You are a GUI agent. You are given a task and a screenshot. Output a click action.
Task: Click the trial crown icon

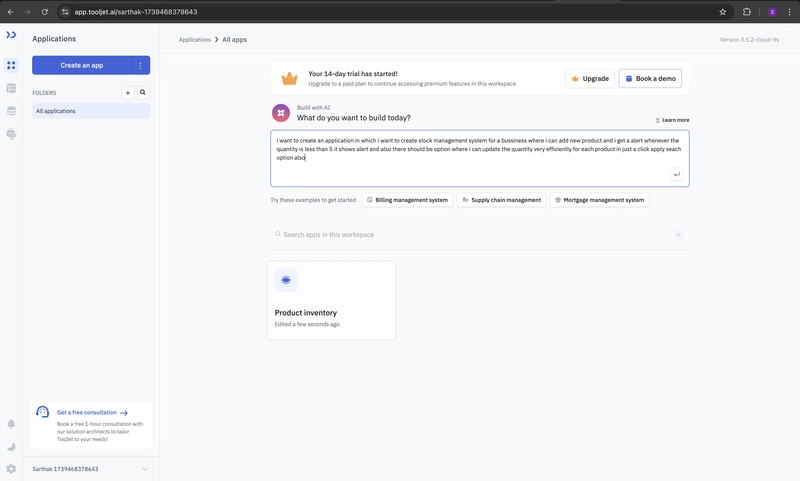(x=289, y=79)
